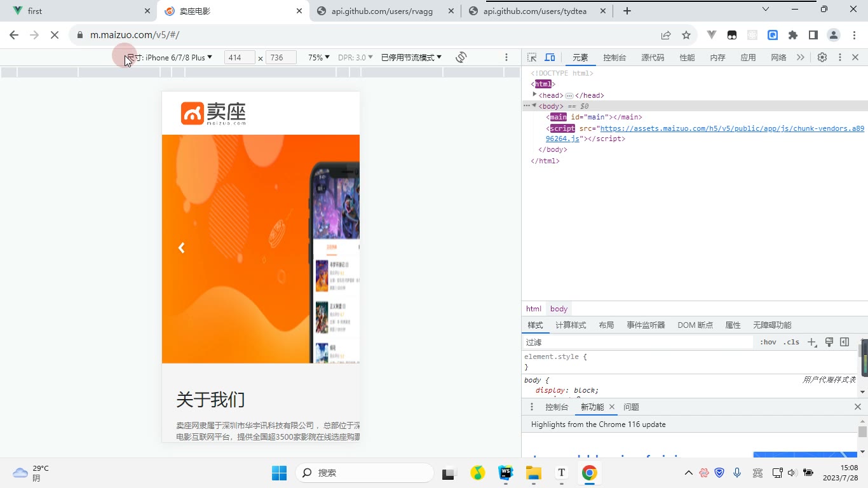Go back to the previous page
The width and height of the screenshot is (868, 488).
[14, 35]
